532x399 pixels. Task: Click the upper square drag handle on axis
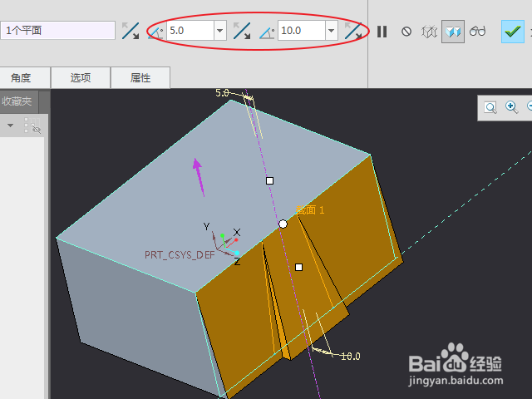point(269,181)
